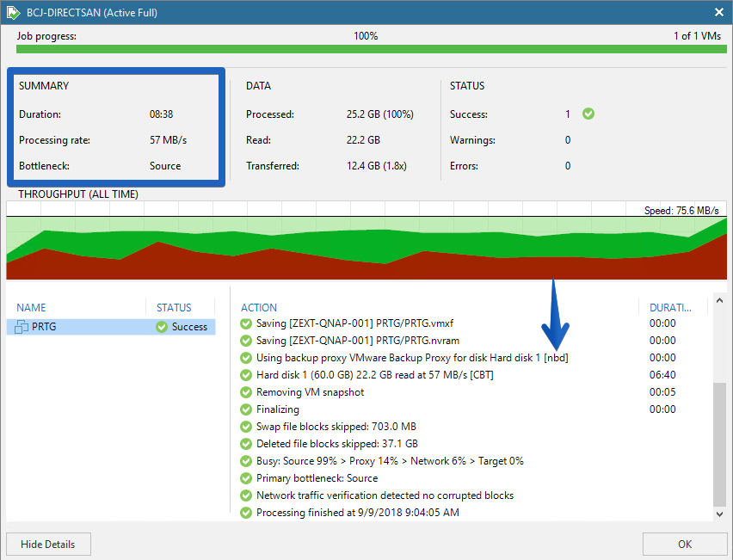Click the Errors count 0
The image size is (733, 560).
568,166
